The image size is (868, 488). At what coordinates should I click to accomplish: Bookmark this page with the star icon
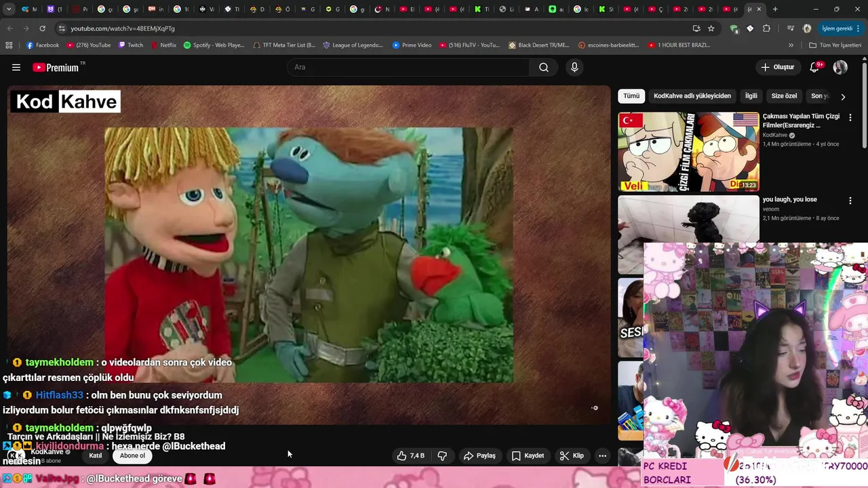coord(711,28)
